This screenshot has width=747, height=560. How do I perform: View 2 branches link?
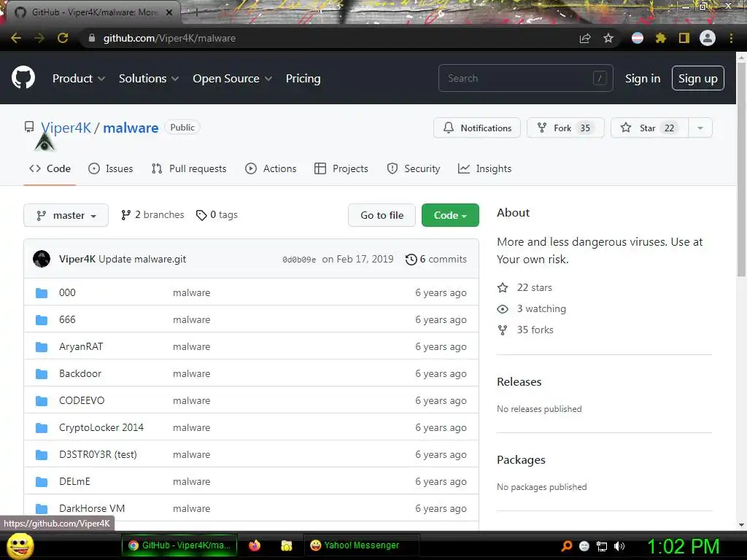[152, 215]
